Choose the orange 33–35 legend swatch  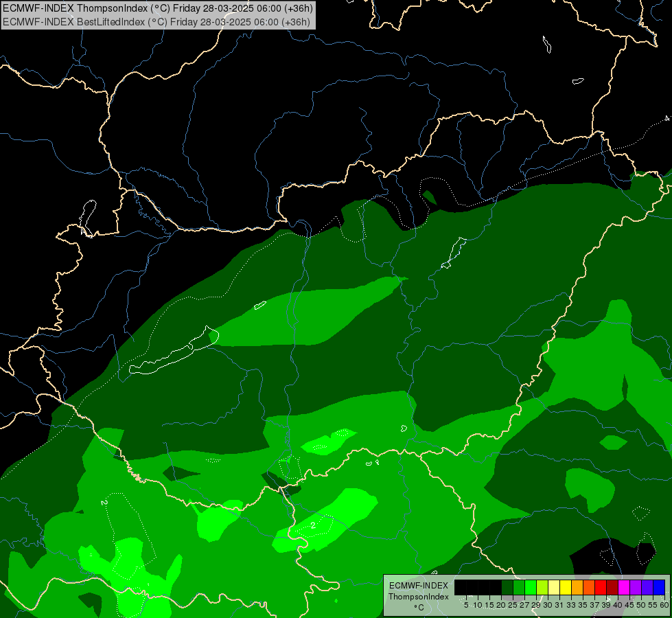pos(577,587)
